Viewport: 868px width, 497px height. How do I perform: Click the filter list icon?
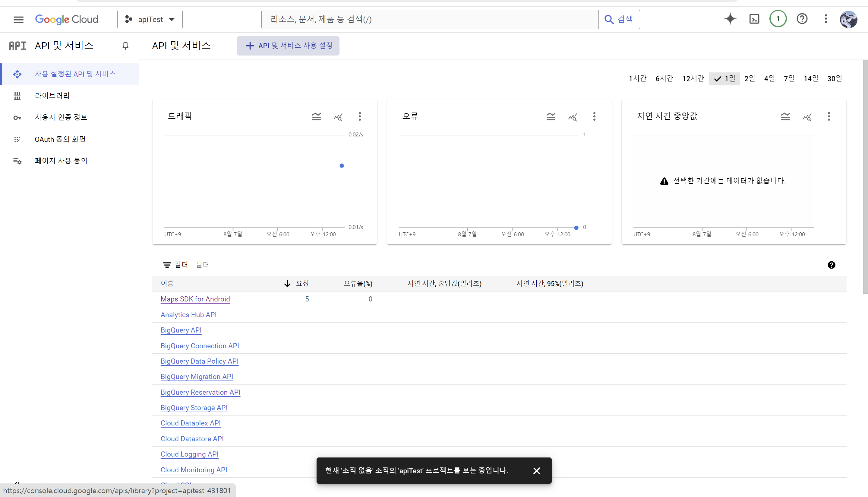click(167, 265)
